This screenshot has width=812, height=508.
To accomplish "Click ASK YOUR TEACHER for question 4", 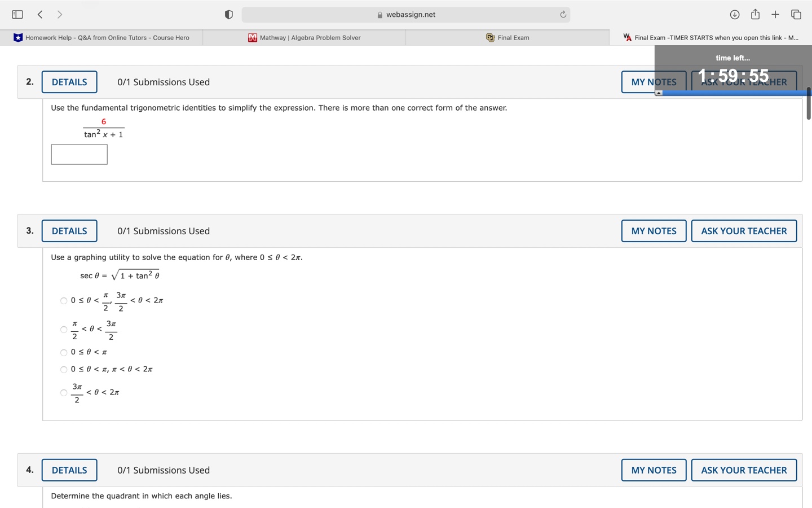I will click(744, 470).
